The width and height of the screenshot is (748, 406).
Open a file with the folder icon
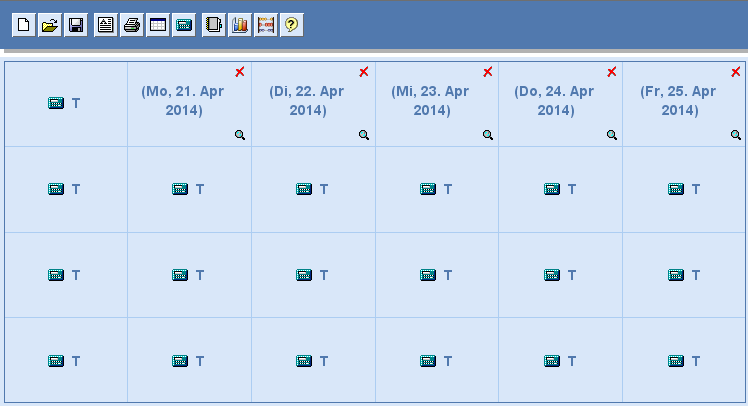[x=50, y=25]
